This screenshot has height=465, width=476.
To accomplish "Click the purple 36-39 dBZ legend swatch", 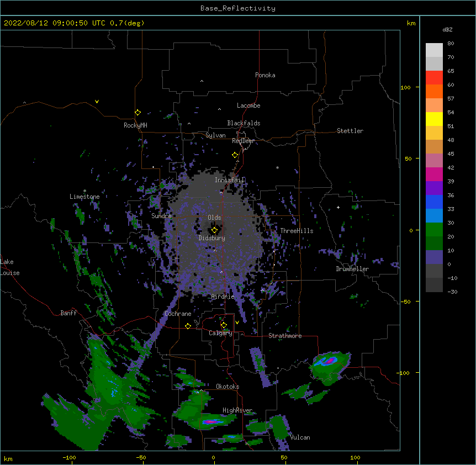I will coord(434,188).
